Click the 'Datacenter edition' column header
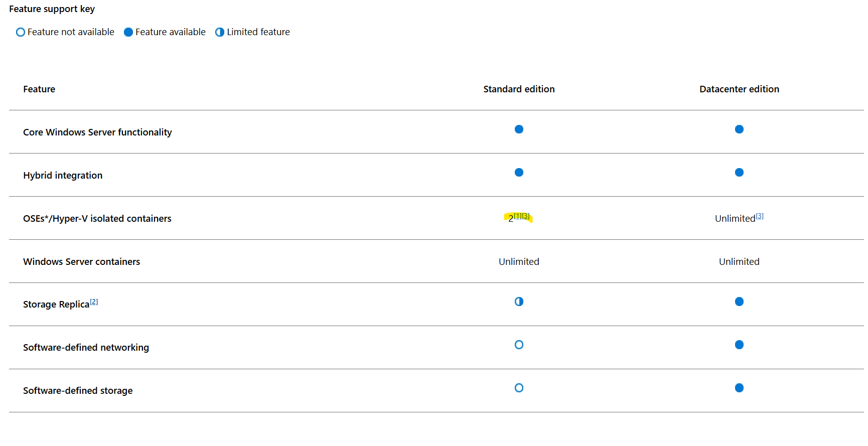Screen dimensions: 868x446 pyautogui.click(x=739, y=89)
